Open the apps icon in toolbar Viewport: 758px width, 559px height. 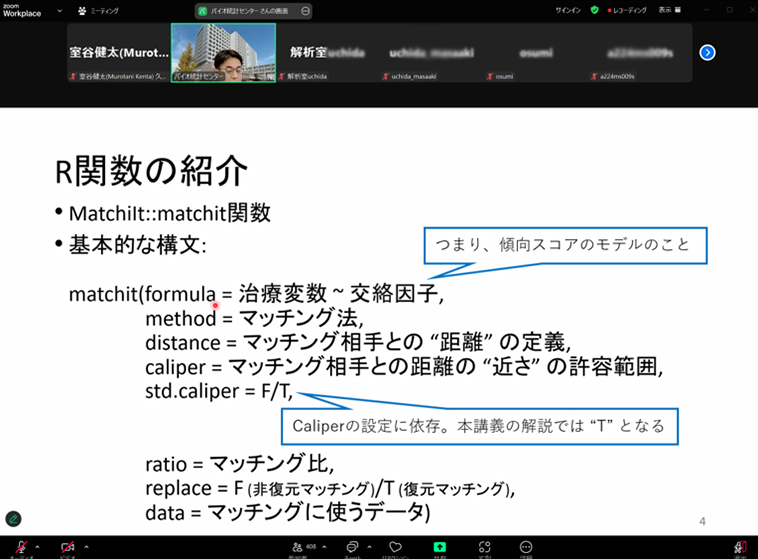484,547
